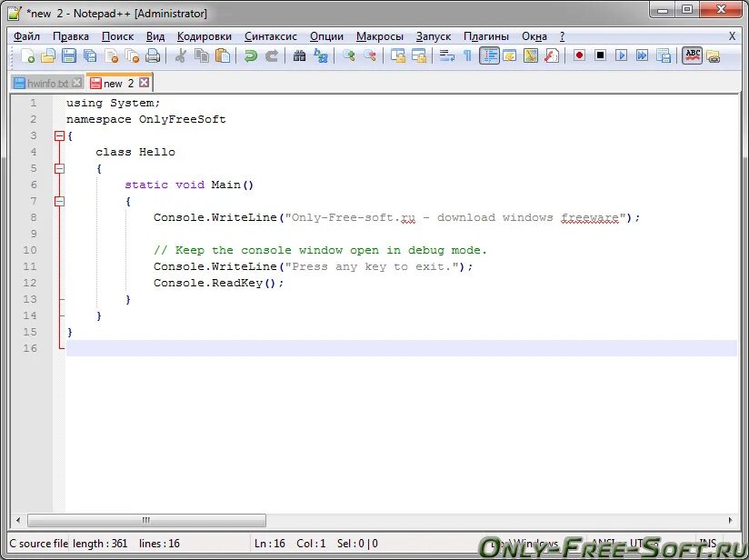
Task: Click 'Ln : 16' in status bar
Action: coord(269,544)
